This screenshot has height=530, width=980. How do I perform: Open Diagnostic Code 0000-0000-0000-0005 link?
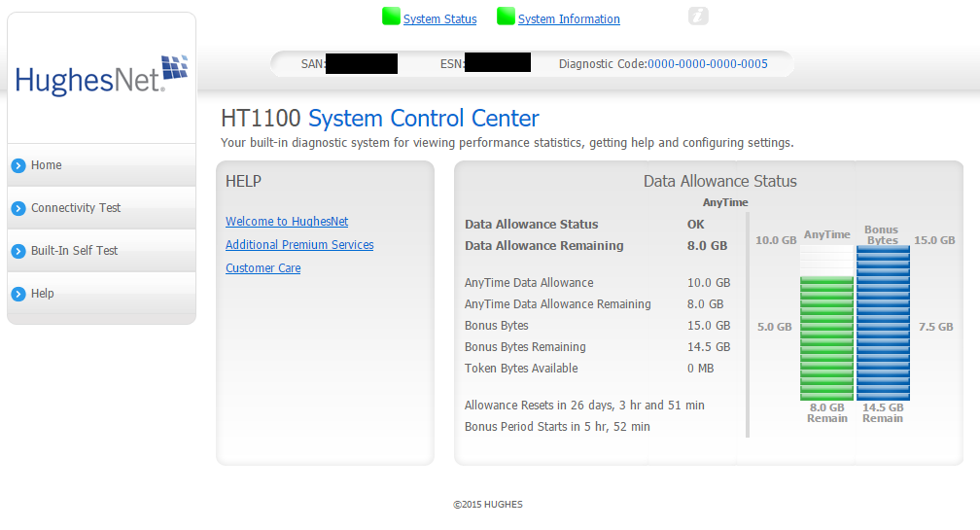pos(708,64)
